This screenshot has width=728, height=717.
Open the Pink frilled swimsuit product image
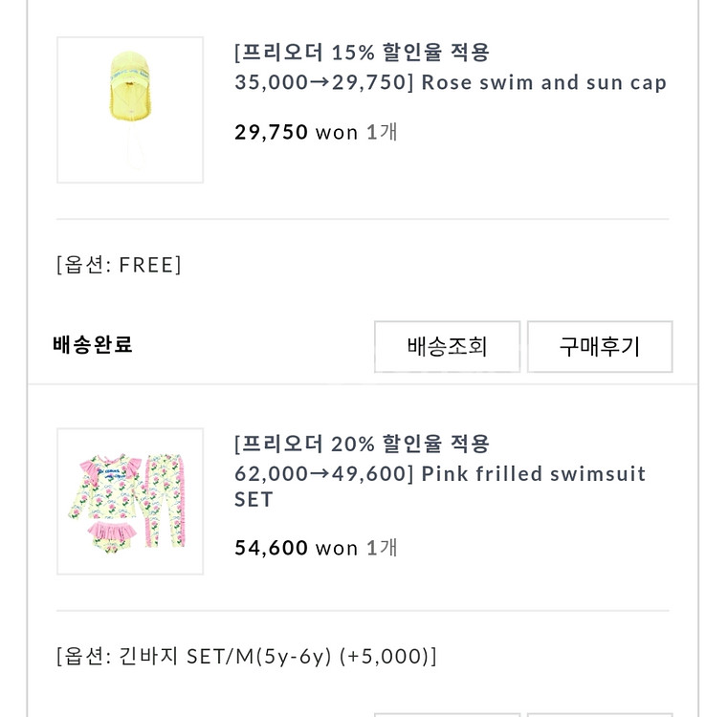click(130, 501)
